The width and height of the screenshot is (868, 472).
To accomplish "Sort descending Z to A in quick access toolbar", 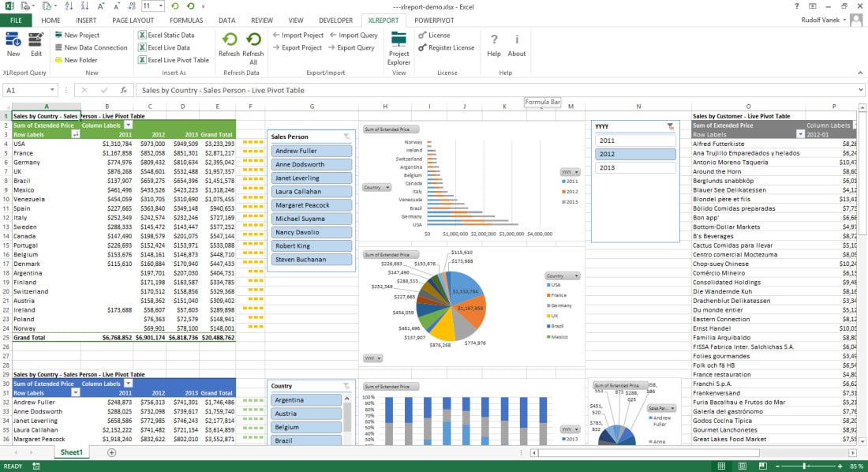I will click(x=84, y=6).
